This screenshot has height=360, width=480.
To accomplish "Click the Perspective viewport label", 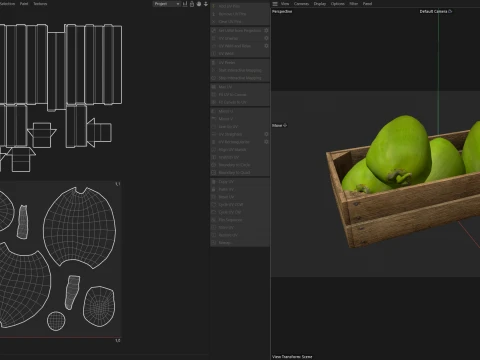I will coord(282,11).
